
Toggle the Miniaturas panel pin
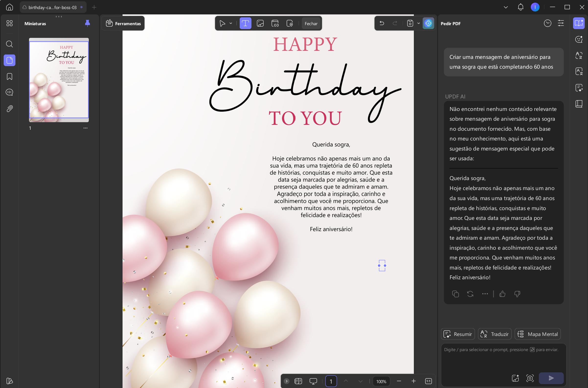click(87, 23)
